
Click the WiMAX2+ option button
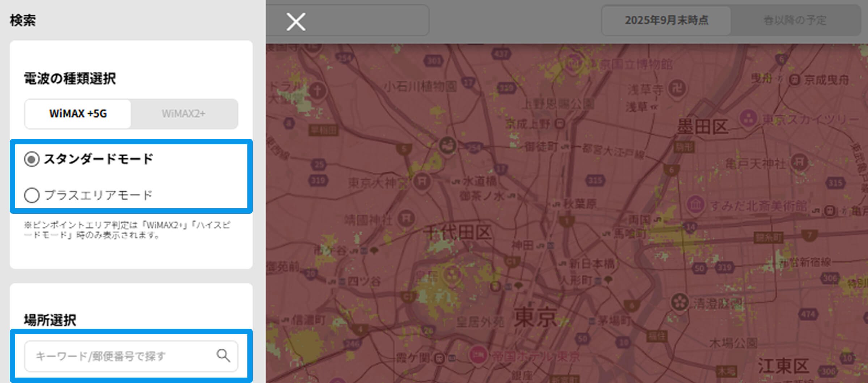(184, 114)
